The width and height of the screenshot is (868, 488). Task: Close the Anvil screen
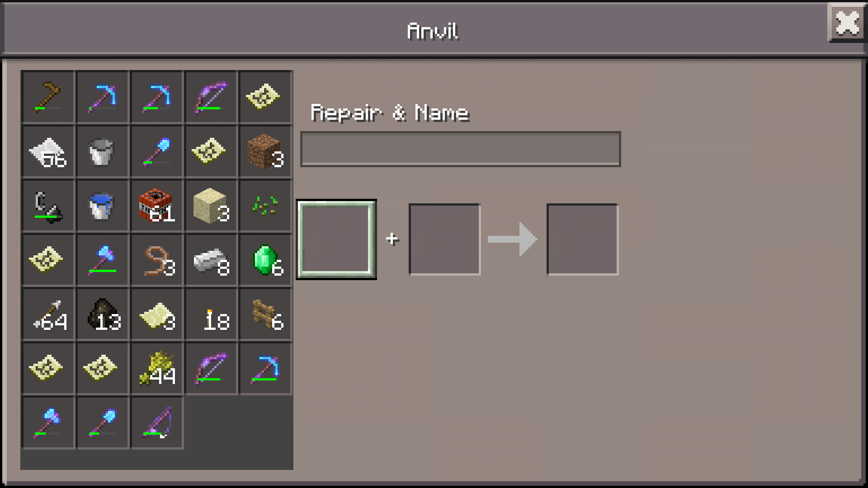846,23
